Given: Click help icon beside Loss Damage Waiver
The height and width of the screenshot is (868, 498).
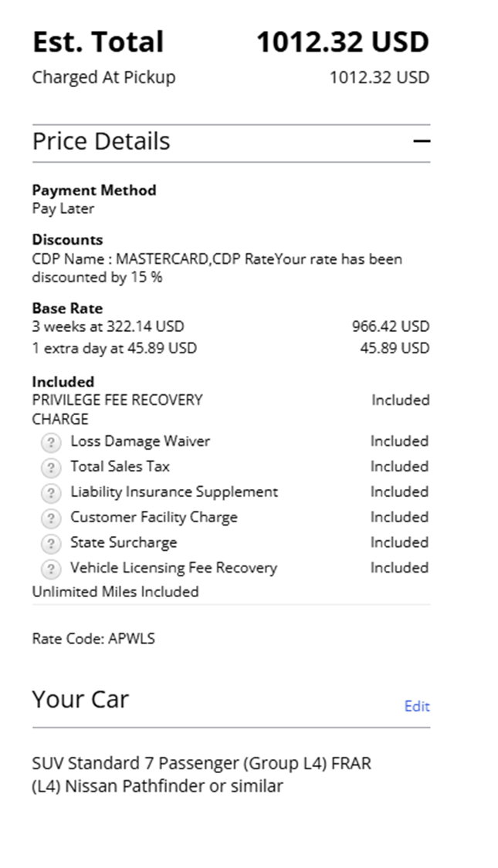Looking at the screenshot, I should [50, 442].
